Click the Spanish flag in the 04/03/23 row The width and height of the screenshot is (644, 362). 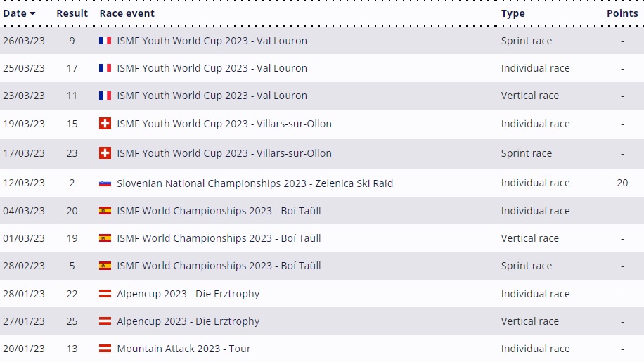tap(105, 211)
